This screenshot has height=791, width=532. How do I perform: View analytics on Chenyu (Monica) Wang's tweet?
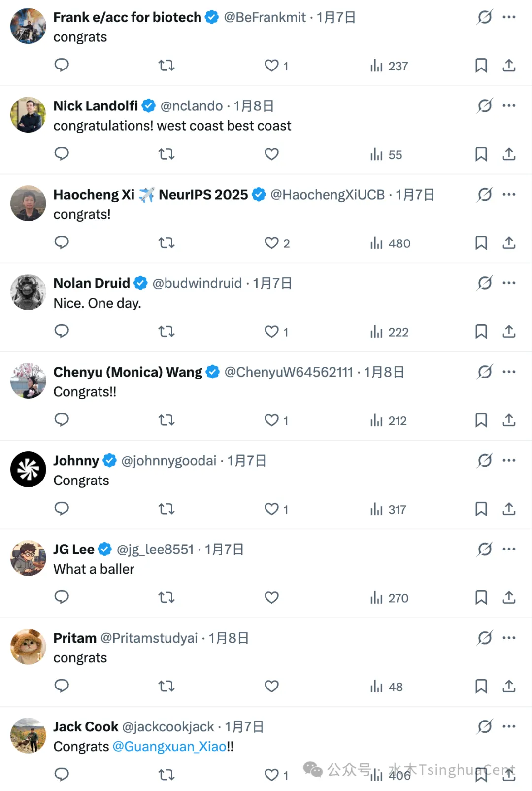tap(389, 420)
